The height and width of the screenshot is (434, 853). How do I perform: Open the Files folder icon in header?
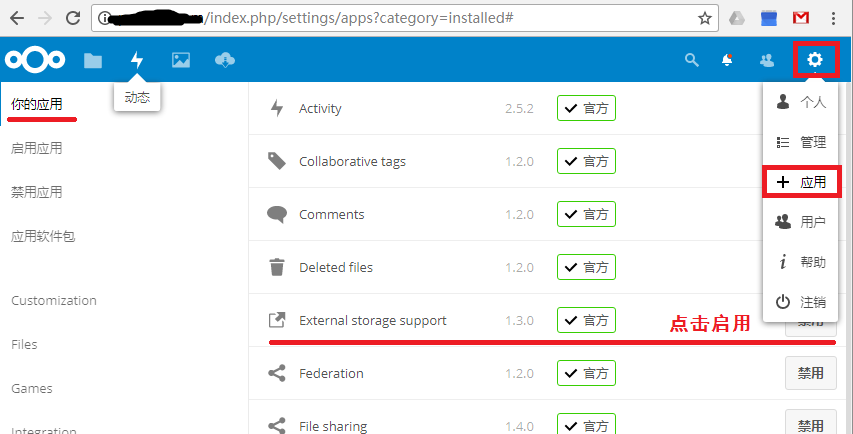(93, 60)
